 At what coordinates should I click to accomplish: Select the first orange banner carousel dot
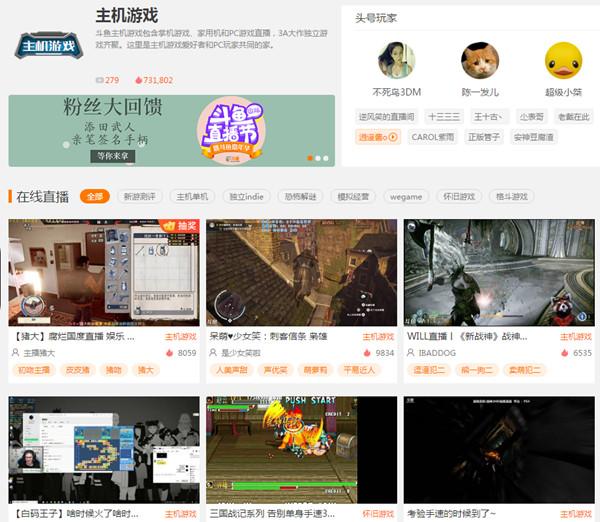point(310,158)
